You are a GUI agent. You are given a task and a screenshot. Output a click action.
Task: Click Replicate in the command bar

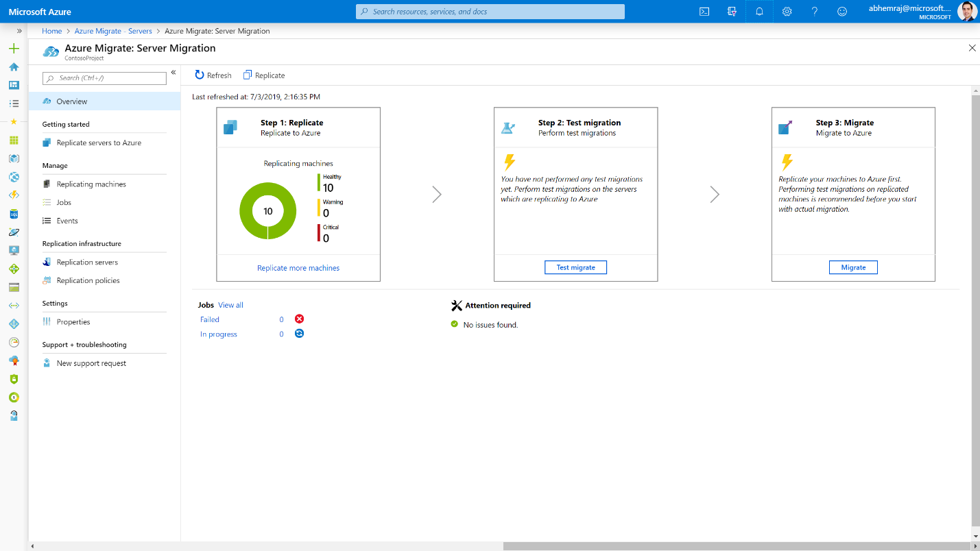click(x=264, y=75)
